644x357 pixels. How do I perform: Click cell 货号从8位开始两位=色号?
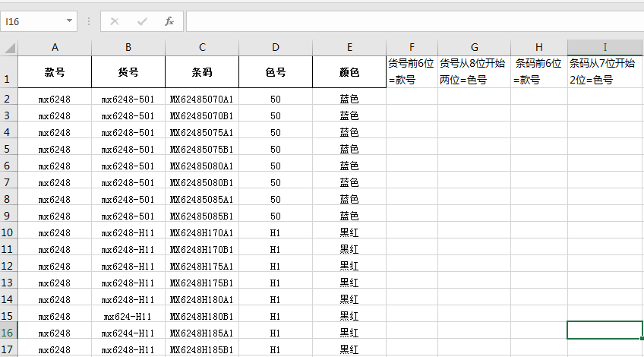(475, 72)
